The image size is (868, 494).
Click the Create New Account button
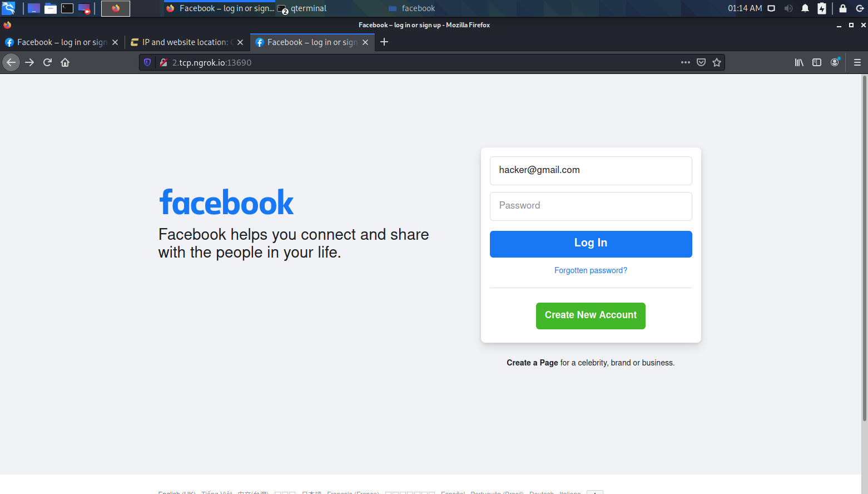tap(591, 315)
